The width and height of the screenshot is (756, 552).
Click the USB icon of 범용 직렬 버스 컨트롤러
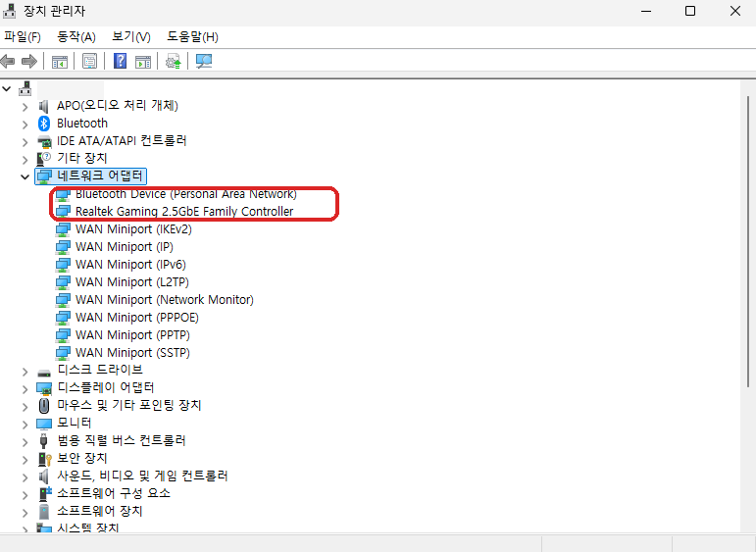click(x=44, y=440)
